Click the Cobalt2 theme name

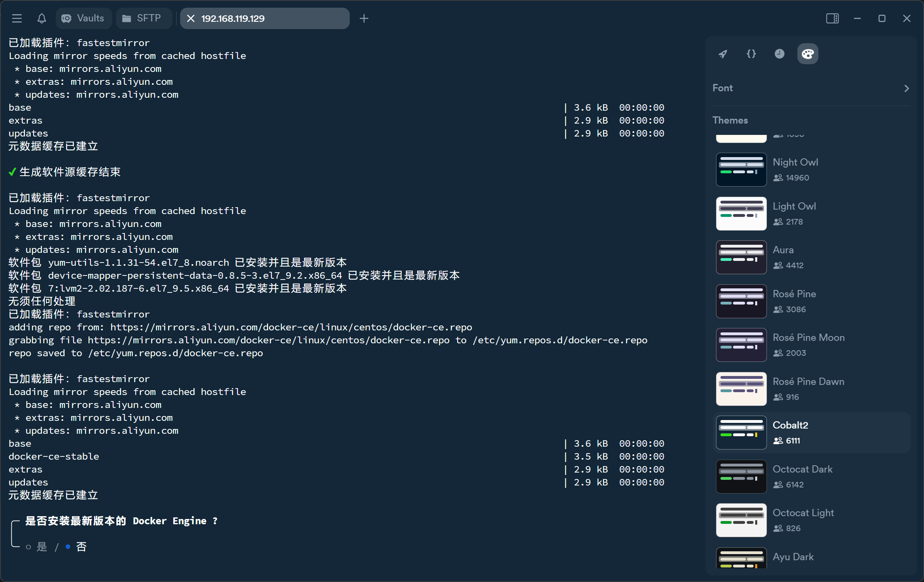(790, 425)
